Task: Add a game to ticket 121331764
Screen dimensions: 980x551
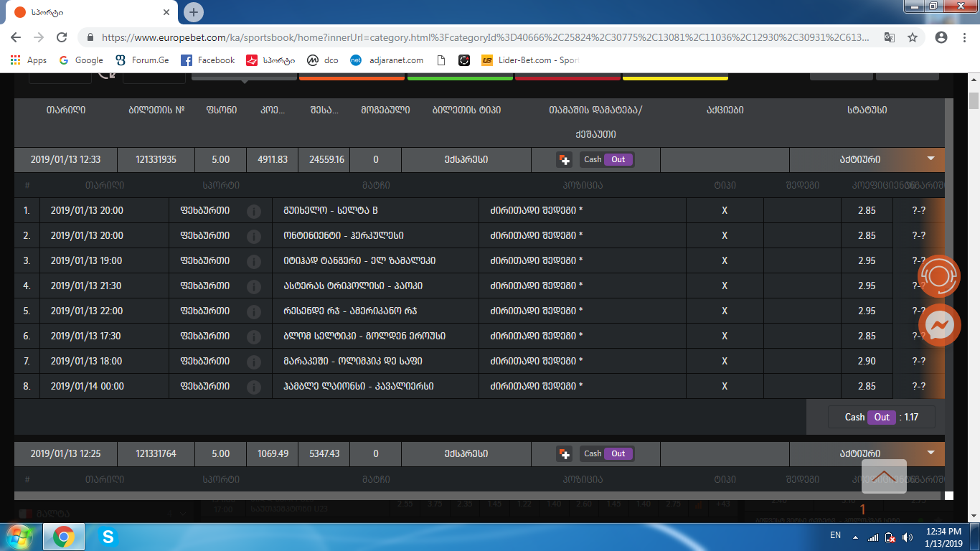Action: click(565, 454)
